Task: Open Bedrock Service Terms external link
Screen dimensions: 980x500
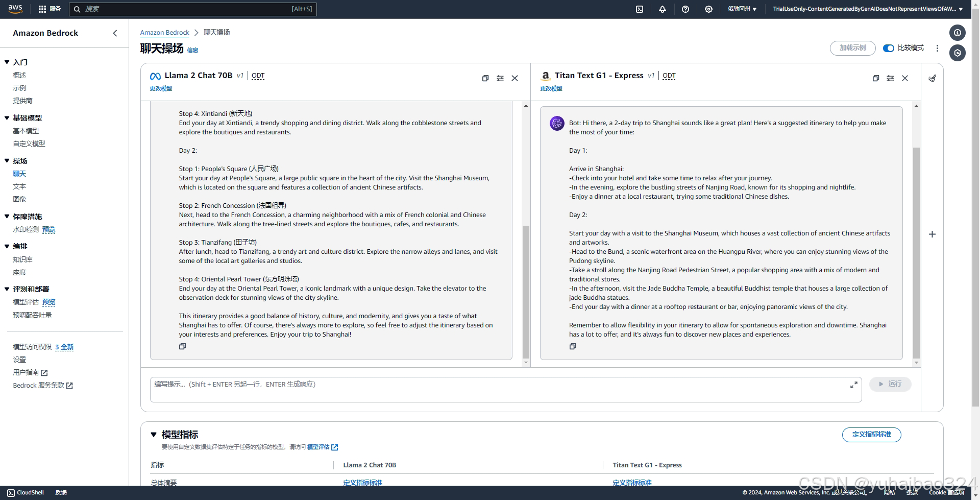Action: (x=43, y=386)
